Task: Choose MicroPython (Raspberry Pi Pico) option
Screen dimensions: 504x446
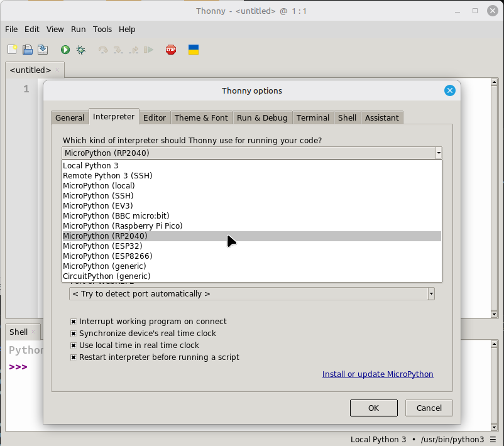Action: pos(251,226)
